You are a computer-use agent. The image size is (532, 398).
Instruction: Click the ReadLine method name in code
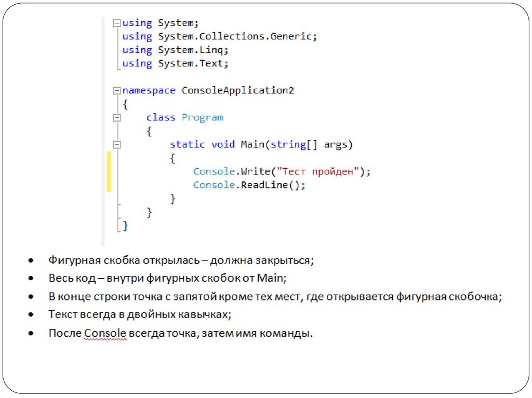[x=263, y=185]
